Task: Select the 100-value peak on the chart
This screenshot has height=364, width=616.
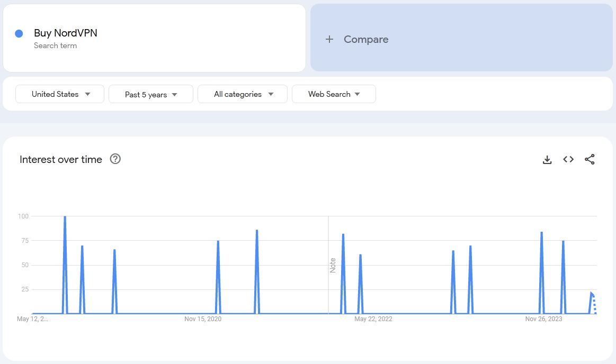Action: click(x=65, y=217)
